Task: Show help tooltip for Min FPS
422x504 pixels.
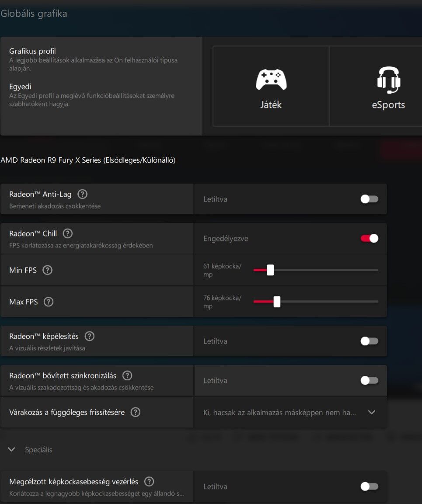Action: (x=47, y=270)
